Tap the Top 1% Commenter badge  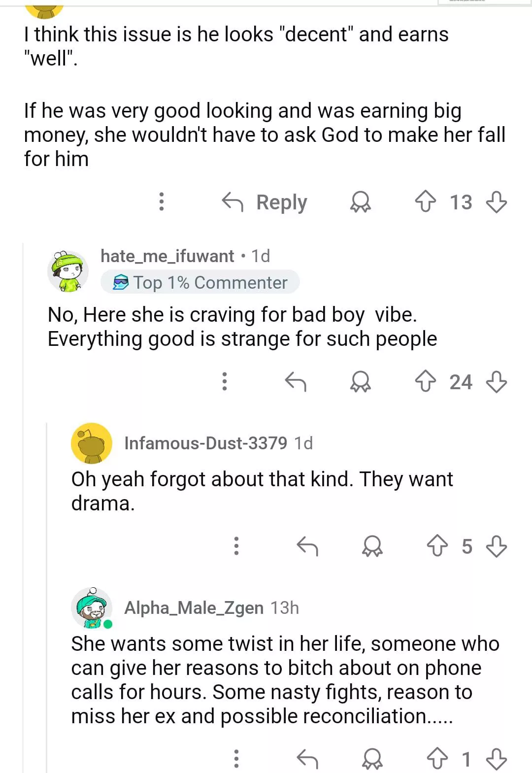click(x=200, y=283)
